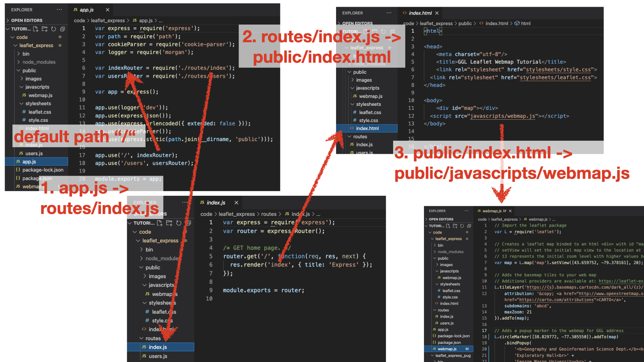This screenshot has height=362, width=644.
Task: Click public breadcrumb in index.html editor
Action: click(465, 23)
